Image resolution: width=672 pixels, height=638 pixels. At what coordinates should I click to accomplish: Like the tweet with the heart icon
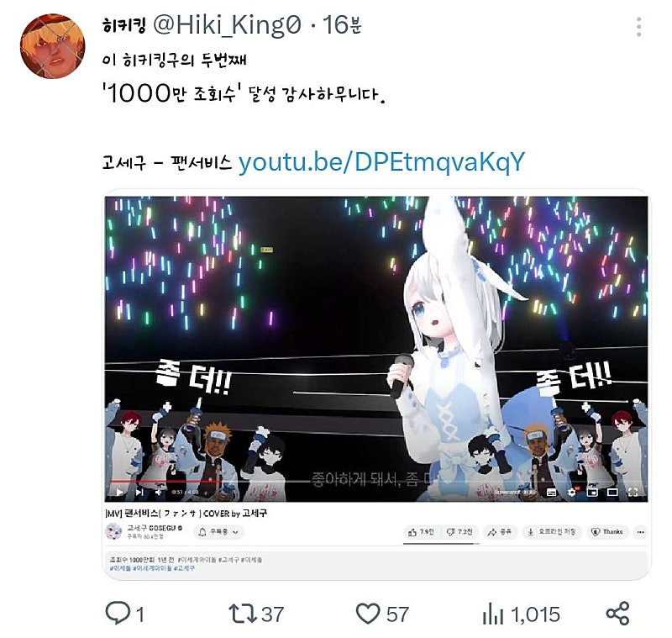point(368,614)
